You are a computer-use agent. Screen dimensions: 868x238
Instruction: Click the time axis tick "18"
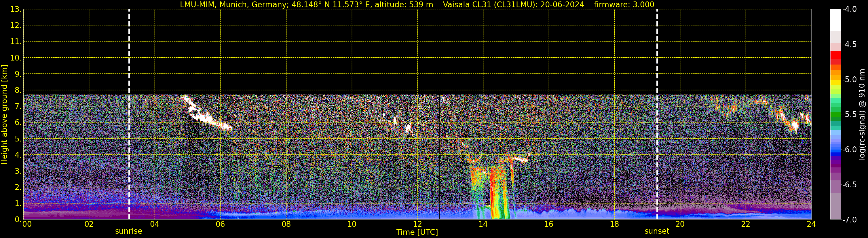615,224
